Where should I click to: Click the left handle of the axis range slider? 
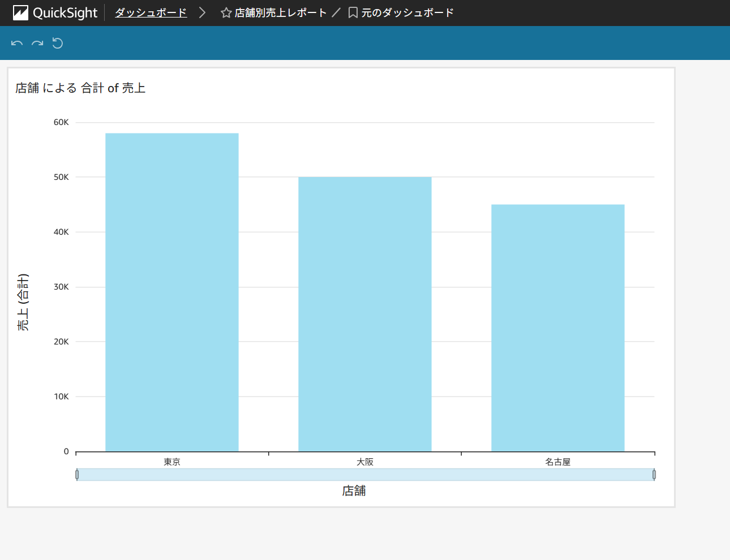(77, 475)
